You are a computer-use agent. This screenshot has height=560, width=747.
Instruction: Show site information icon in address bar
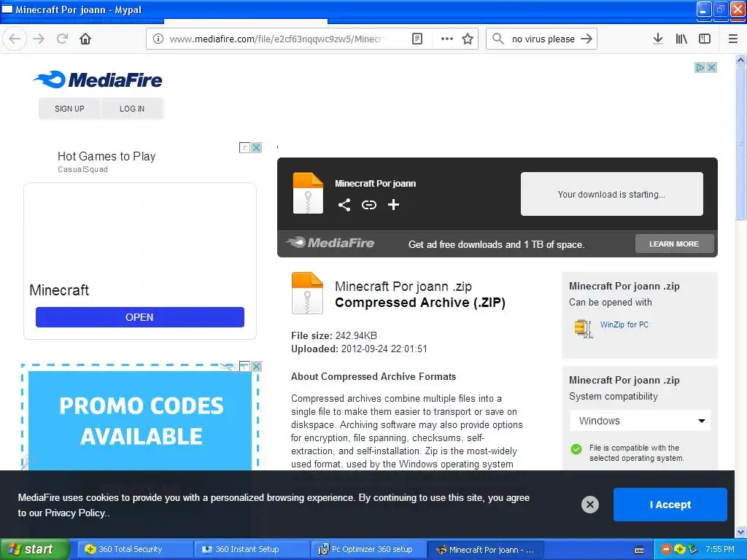[x=158, y=39]
